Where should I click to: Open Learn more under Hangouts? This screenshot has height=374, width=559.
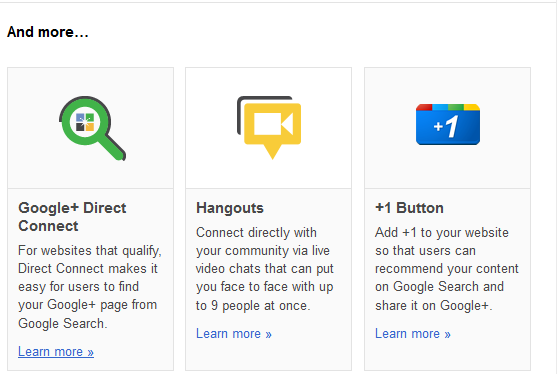[234, 334]
